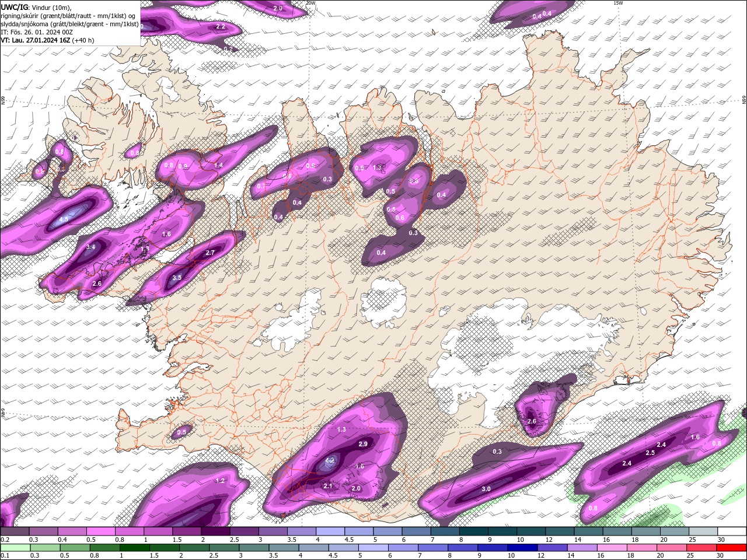Click the 0.2 legend scale label
Viewport: 747px width, 560px height.
point(5,540)
